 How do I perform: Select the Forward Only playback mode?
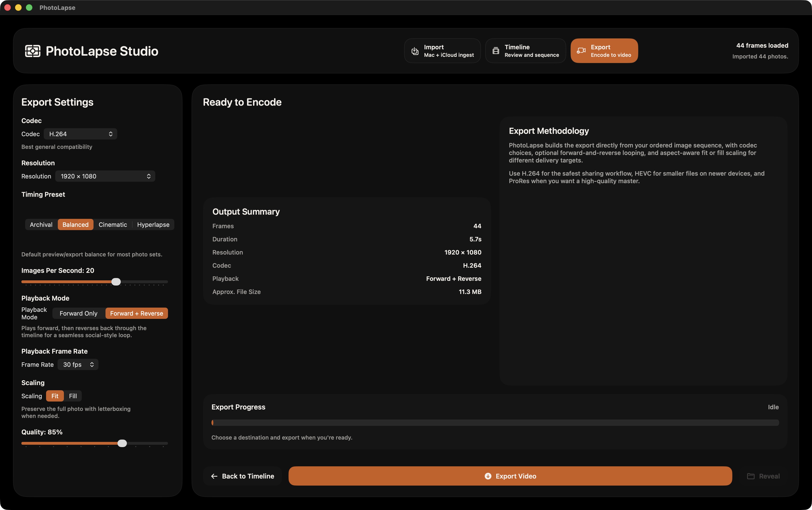(x=78, y=313)
